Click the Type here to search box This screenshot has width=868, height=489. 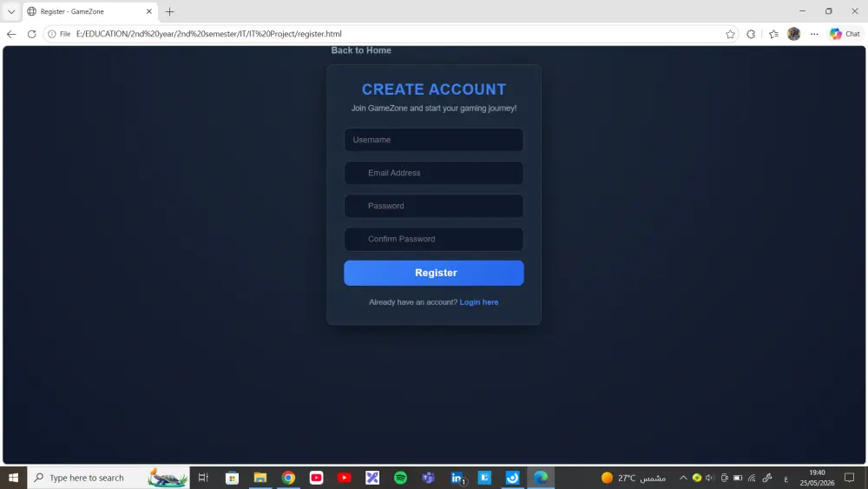pos(108,478)
